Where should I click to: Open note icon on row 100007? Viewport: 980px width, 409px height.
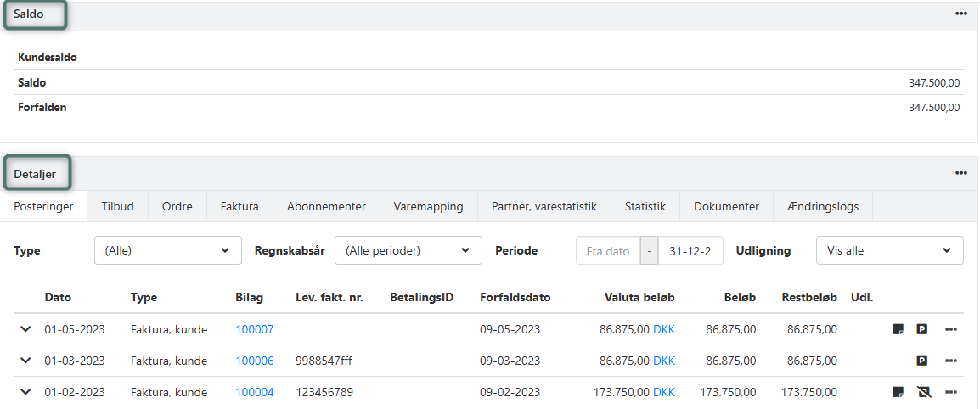(x=898, y=328)
